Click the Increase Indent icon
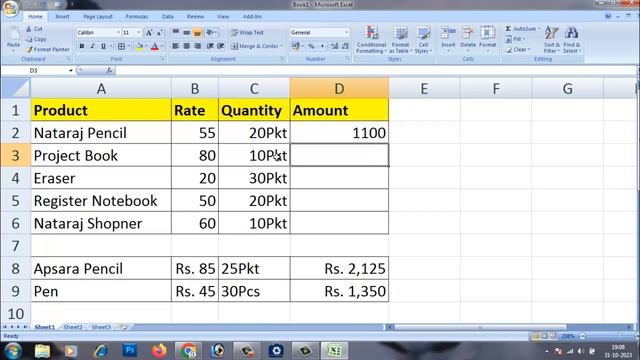Viewport: 640px width, 360px height. coord(220,46)
